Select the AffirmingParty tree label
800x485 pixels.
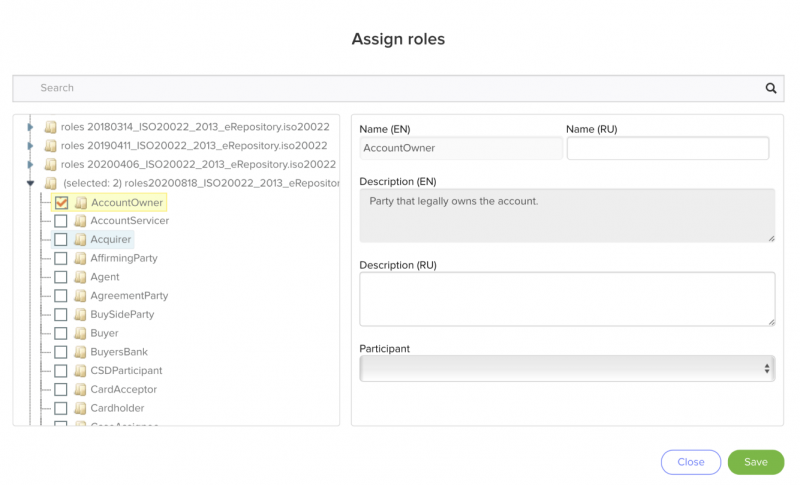coord(124,259)
